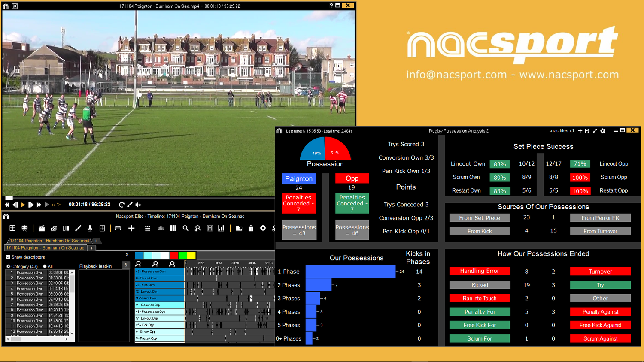Viewport: 644px width, 362px height.
Task: Select the Category (43) radio button
Action: [x=9, y=266]
